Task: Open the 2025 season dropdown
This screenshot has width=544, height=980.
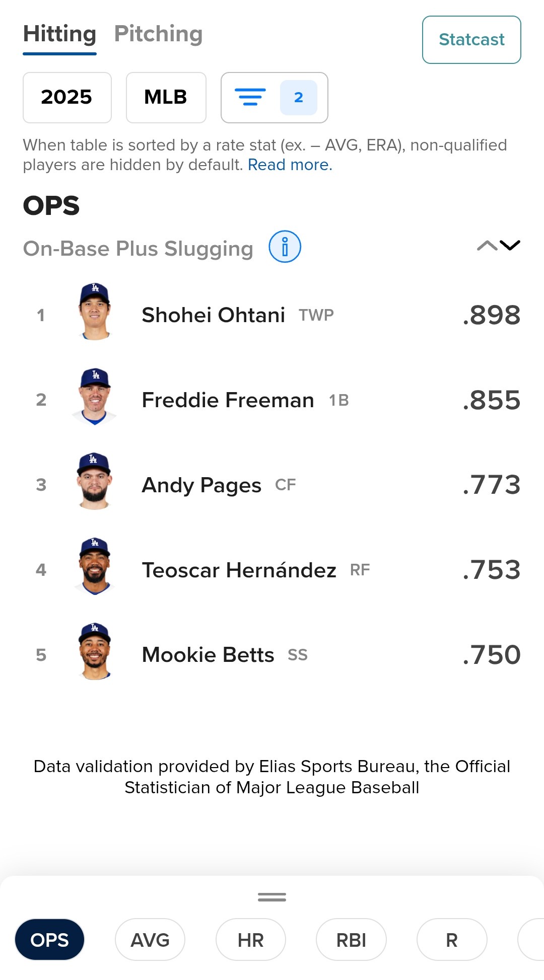Action: click(x=67, y=97)
